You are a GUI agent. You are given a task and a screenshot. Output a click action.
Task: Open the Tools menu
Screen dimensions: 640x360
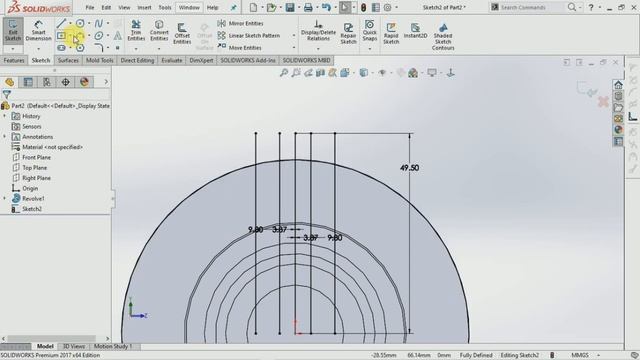pyautogui.click(x=164, y=7)
